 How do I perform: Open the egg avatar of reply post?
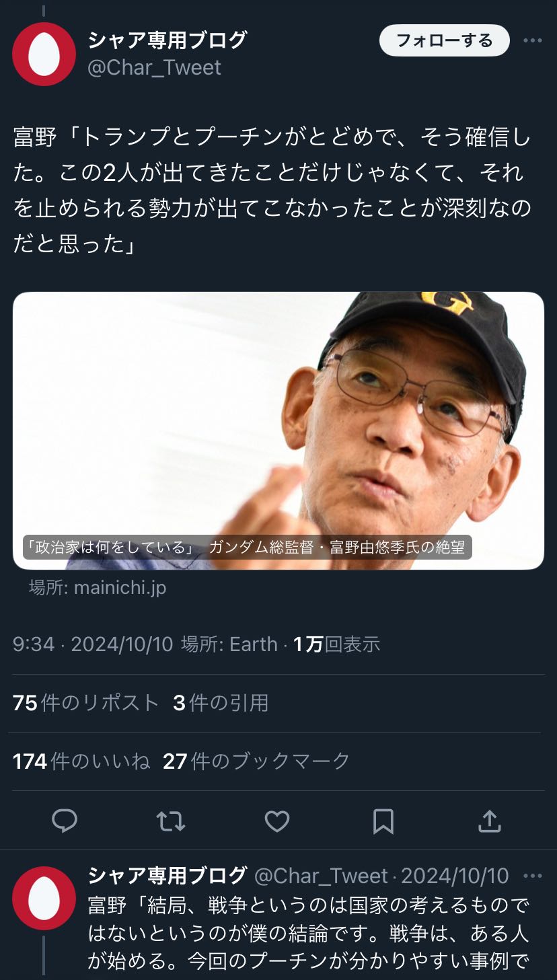click(x=44, y=898)
